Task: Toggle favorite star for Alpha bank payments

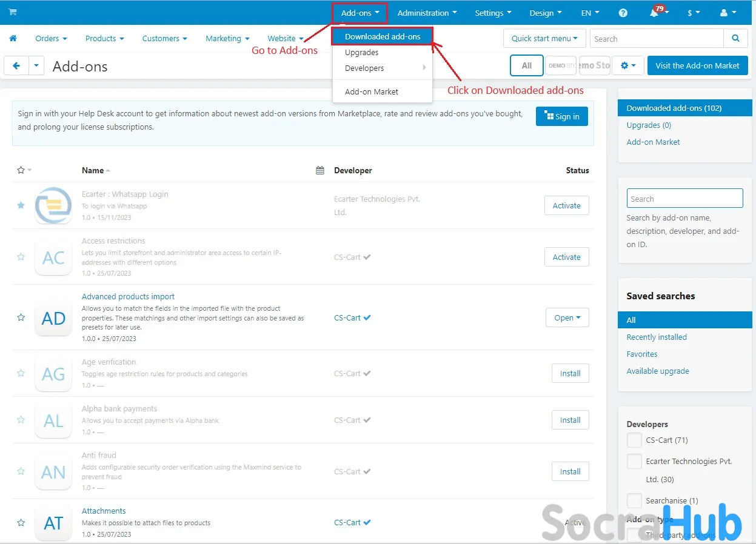Action: [21, 420]
